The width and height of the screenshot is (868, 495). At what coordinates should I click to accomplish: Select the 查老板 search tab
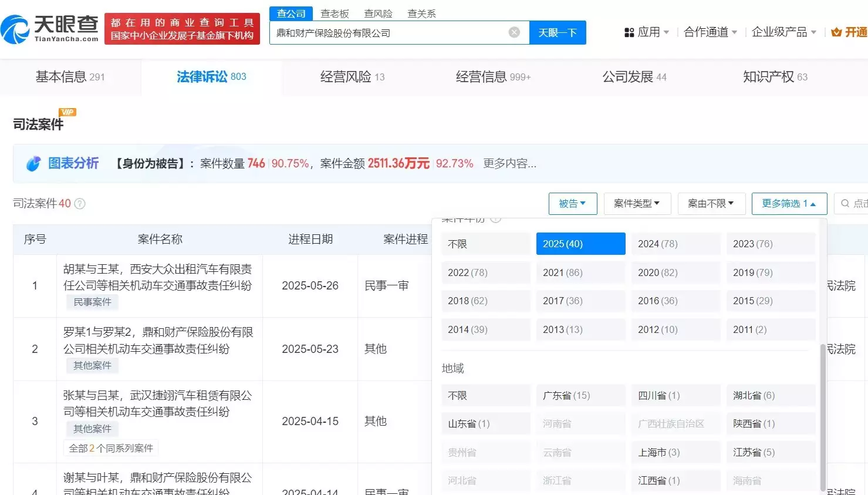coord(335,14)
